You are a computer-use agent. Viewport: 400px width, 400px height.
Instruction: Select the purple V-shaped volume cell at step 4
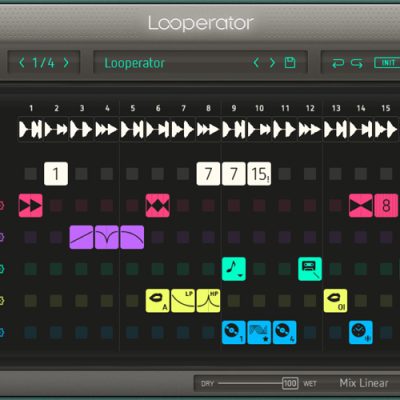107,237
